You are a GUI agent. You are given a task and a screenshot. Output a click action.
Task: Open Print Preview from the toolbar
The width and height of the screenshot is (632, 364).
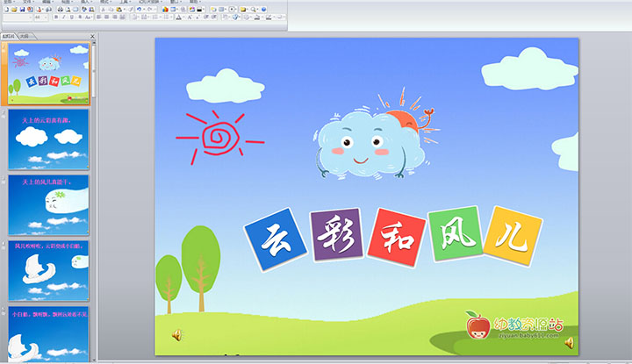pyautogui.click(x=68, y=10)
